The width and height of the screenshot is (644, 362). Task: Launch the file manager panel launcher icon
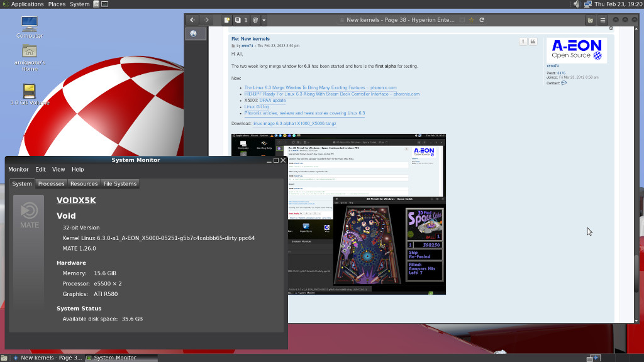pos(96,4)
